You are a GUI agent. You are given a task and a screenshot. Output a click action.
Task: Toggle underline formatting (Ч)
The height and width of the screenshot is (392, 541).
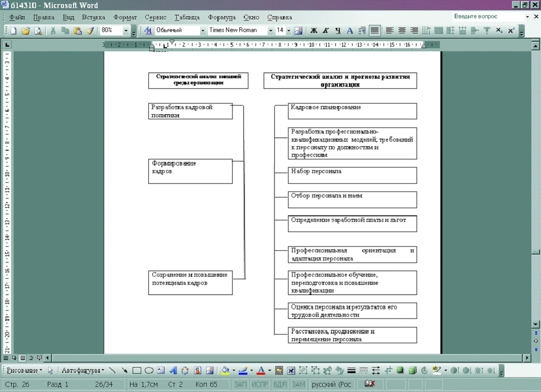point(338,30)
